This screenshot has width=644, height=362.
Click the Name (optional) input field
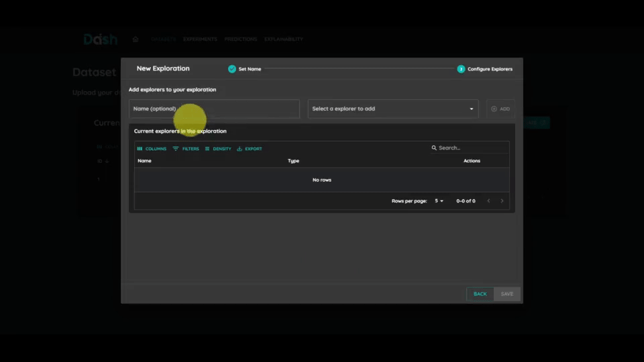(x=214, y=109)
